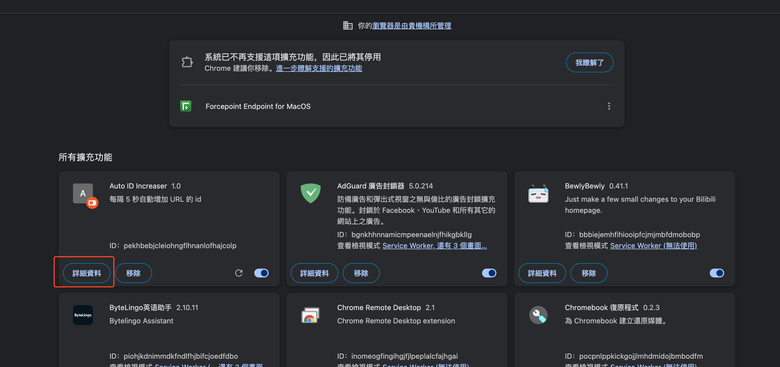
Task: Select 為 Chromebook 建立還原媒體 description
Action: 615,321
